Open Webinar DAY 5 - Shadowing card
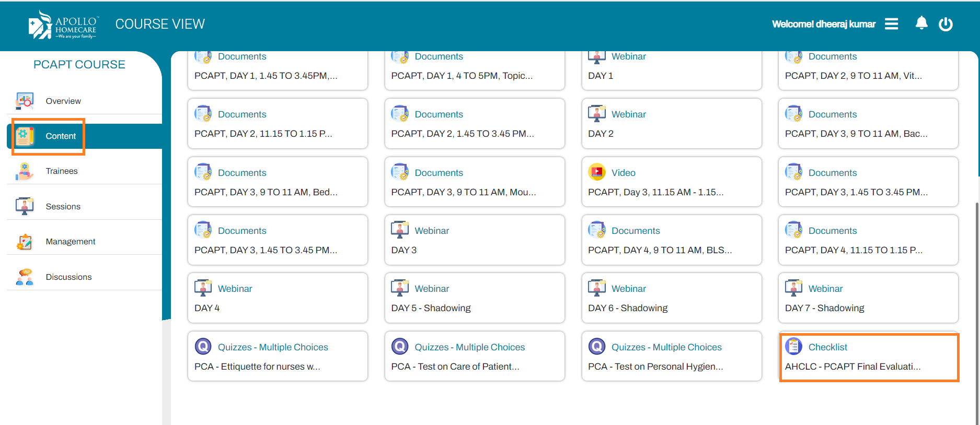 tap(474, 298)
